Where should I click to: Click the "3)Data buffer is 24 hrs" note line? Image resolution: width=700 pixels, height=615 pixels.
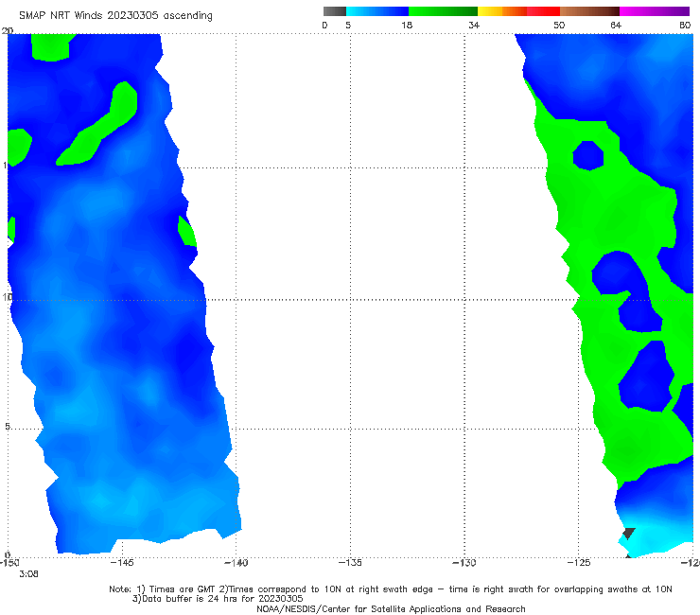pyautogui.click(x=218, y=599)
